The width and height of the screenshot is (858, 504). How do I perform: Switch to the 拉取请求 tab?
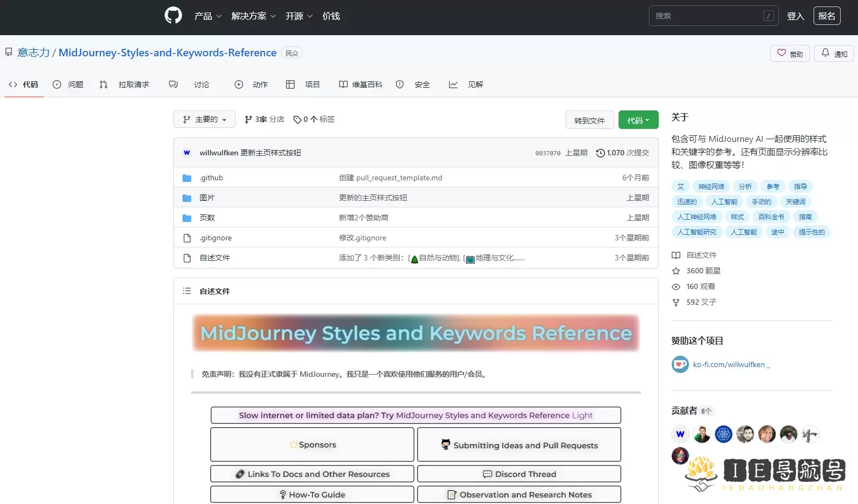tap(125, 84)
